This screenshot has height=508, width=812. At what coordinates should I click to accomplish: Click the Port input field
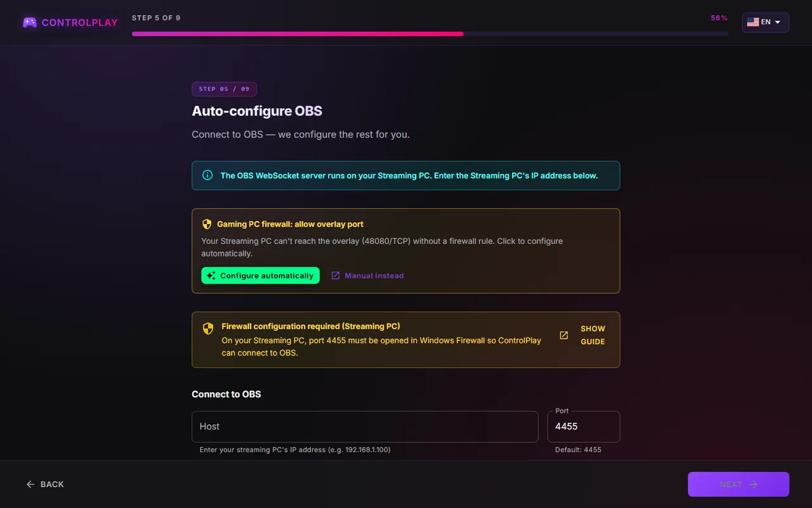(584, 427)
